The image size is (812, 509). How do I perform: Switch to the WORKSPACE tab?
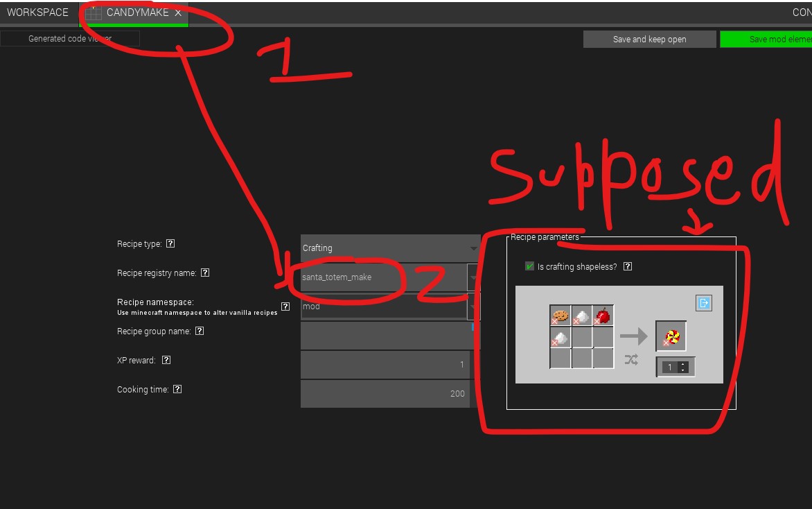(37, 12)
